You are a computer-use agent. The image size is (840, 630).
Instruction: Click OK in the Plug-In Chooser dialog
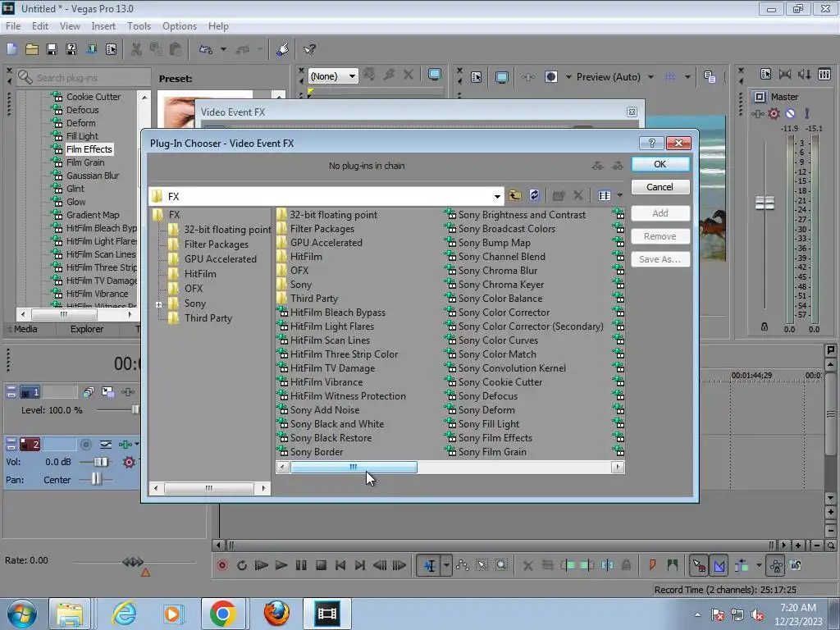click(x=660, y=164)
